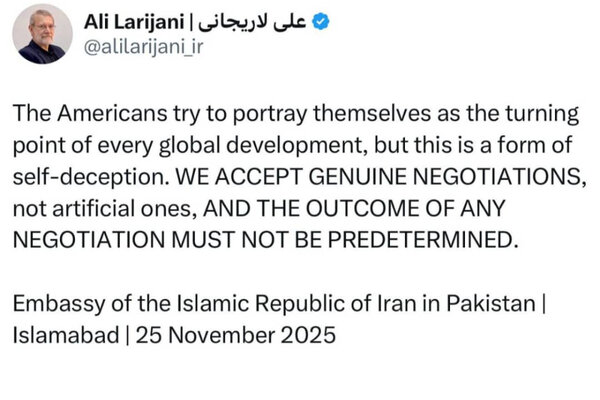Click the word 'Islamabad'

tap(66, 335)
